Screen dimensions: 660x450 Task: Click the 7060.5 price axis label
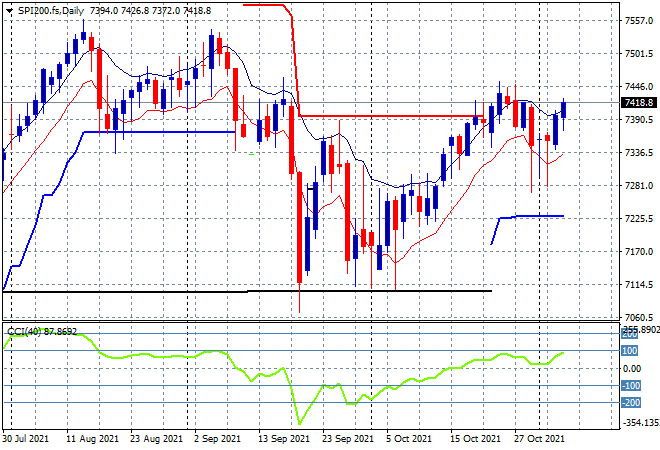click(639, 317)
